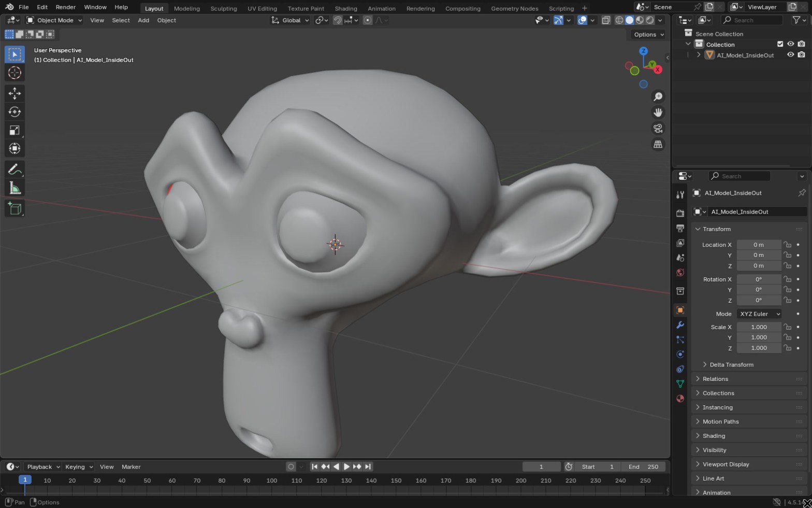The height and width of the screenshot is (508, 812).
Task: Click the viewport zoom magnifier icon
Action: pos(658,97)
